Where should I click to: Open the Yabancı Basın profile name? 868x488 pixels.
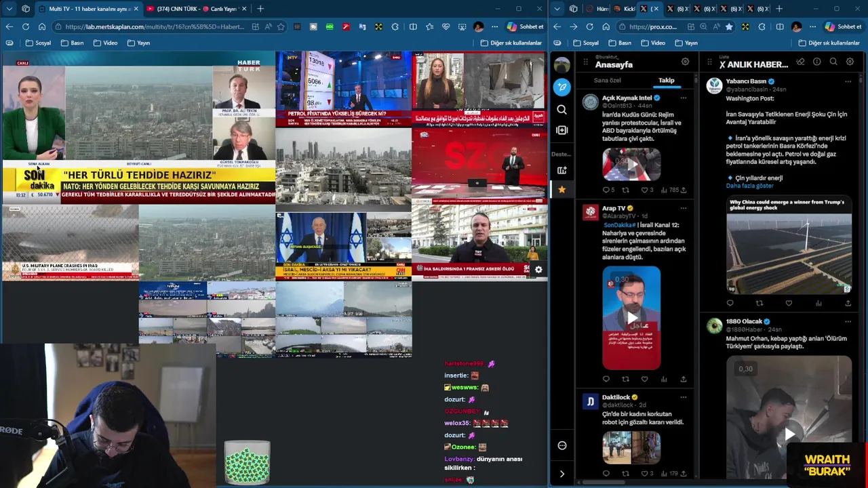click(746, 81)
